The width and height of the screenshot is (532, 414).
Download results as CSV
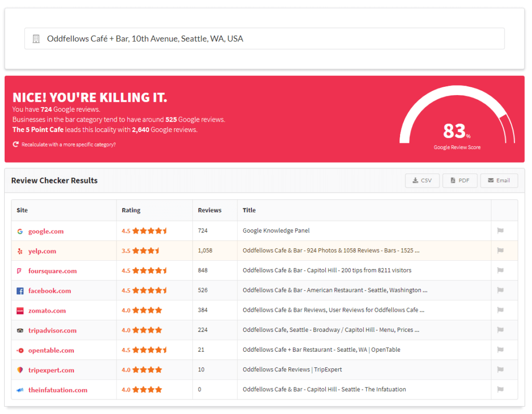pyautogui.click(x=422, y=180)
